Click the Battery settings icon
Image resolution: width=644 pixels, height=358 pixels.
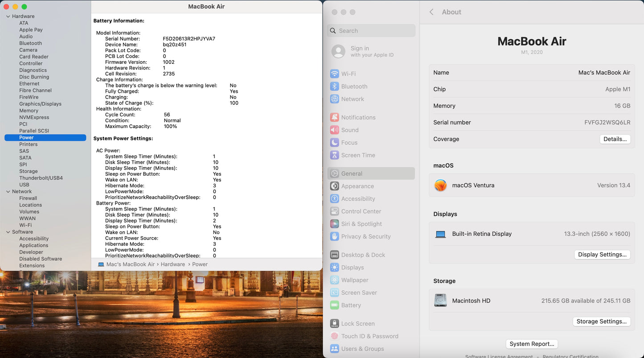[x=334, y=305]
